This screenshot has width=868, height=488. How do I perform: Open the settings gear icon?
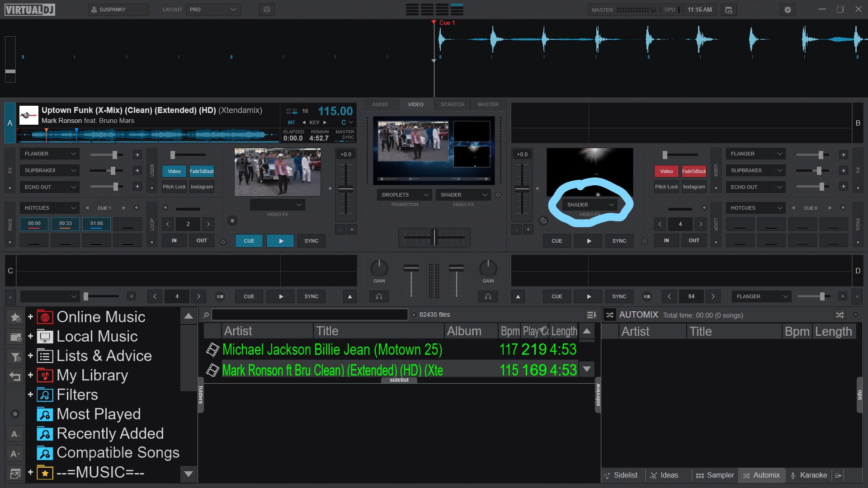[x=788, y=9]
